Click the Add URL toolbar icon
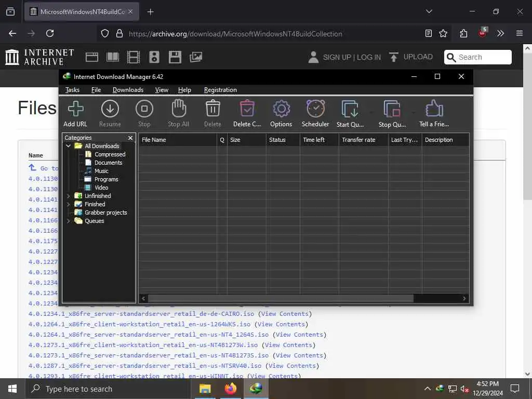532x399 pixels. click(x=75, y=109)
